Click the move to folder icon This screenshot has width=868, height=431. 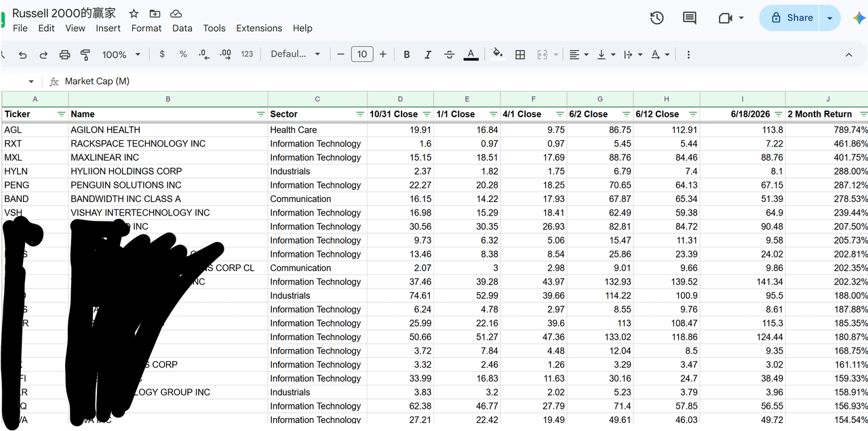155,14
